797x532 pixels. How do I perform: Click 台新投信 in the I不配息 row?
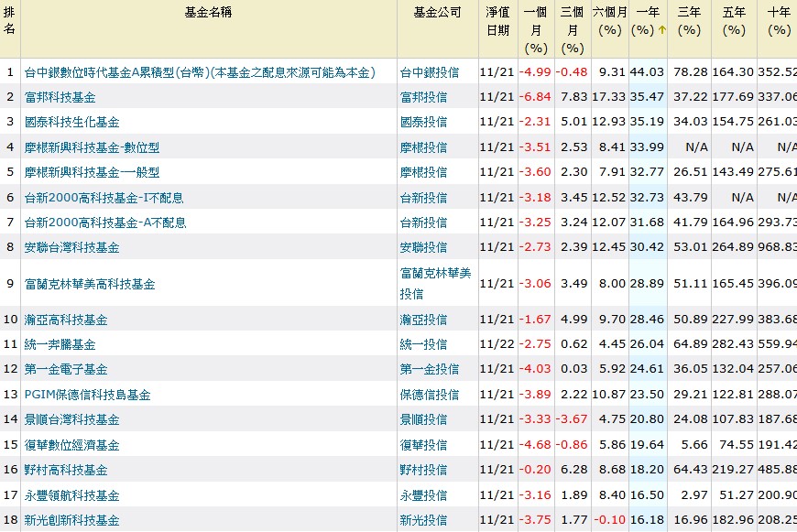pos(423,197)
